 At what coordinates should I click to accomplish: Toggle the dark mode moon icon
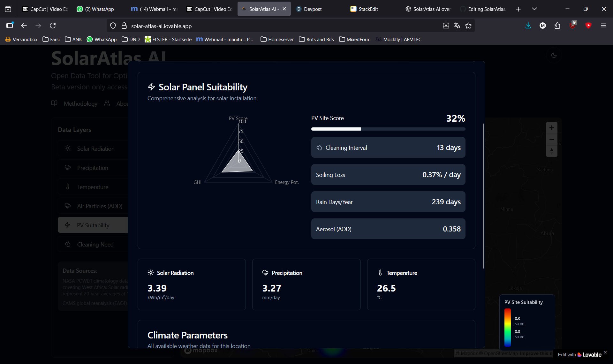pos(554,55)
